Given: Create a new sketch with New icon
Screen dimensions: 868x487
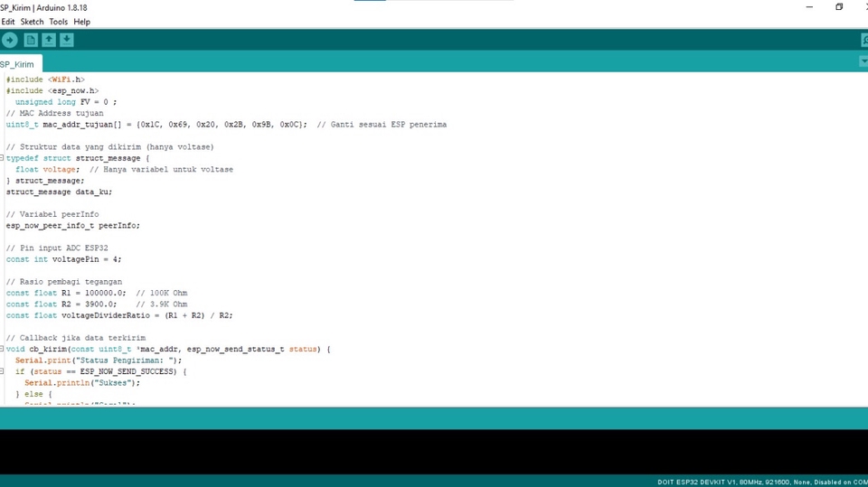Looking at the screenshot, I should click(31, 40).
